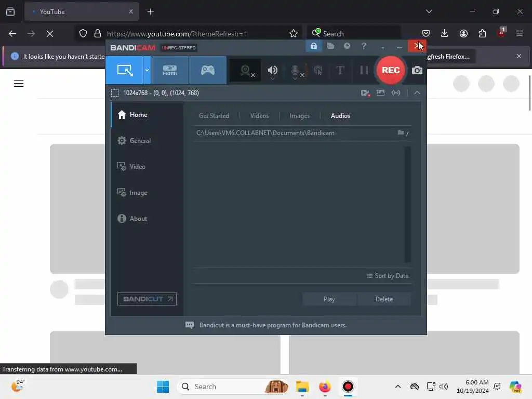Viewport: 532px width, 399px height.
Task: Click the live broadcast signal icon
Action: click(x=396, y=92)
